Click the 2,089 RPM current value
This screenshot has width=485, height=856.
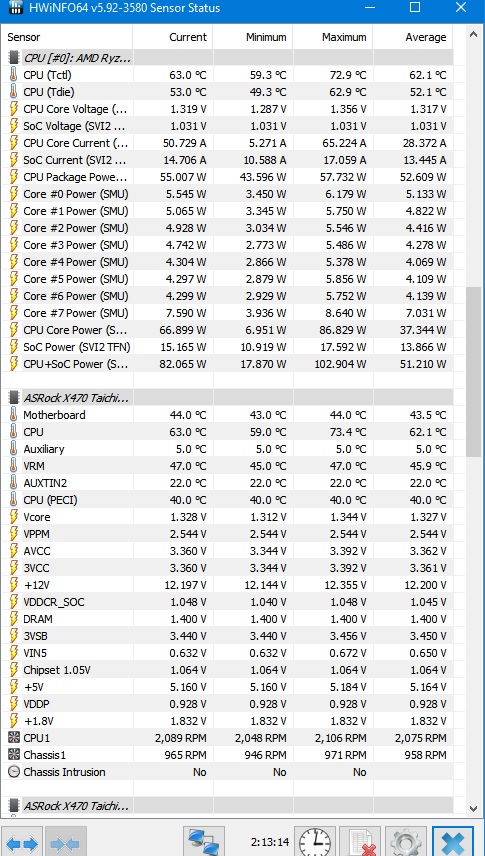[180, 738]
